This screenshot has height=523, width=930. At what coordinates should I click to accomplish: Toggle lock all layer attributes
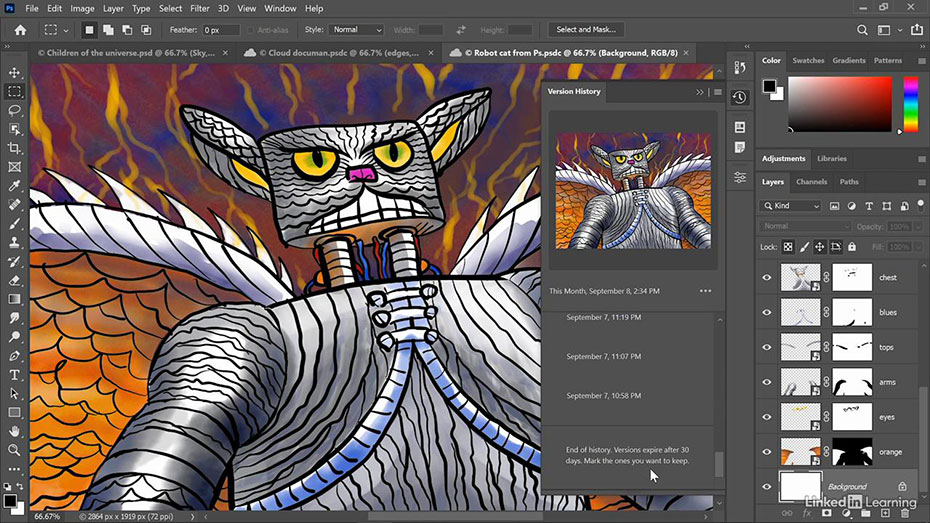tap(852, 247)
